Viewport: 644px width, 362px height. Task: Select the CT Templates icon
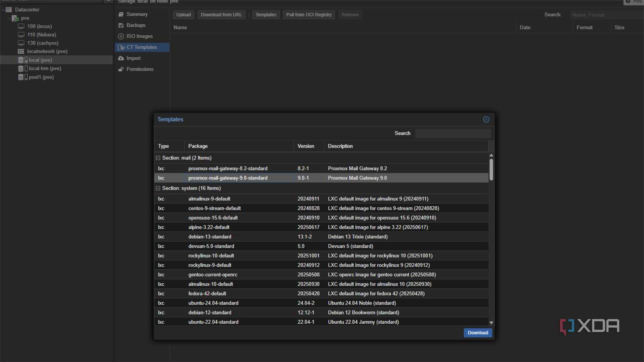point(121,47)
